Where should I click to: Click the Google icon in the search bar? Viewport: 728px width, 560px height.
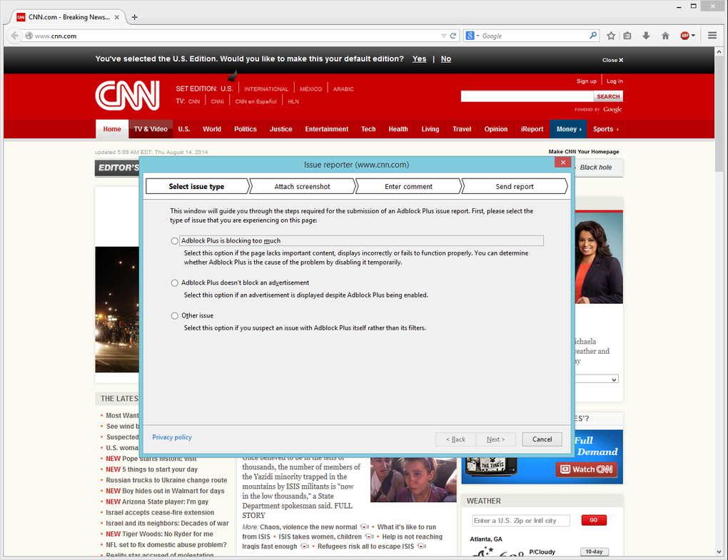click(x=471, y=36)
